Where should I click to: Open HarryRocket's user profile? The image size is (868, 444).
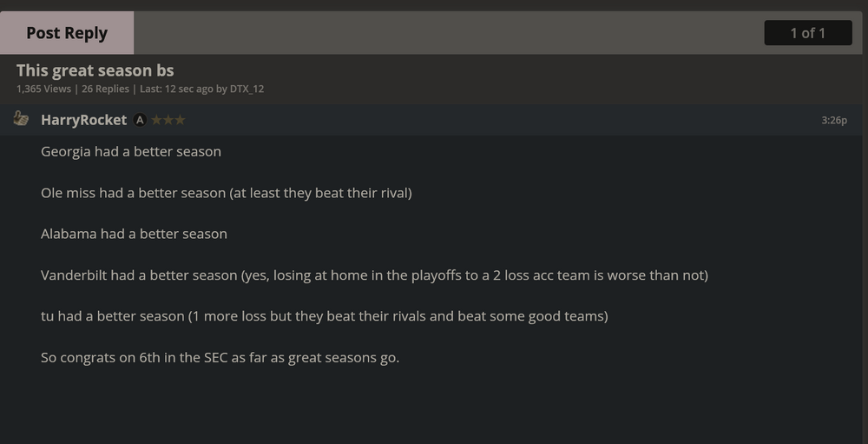point(83,120)
